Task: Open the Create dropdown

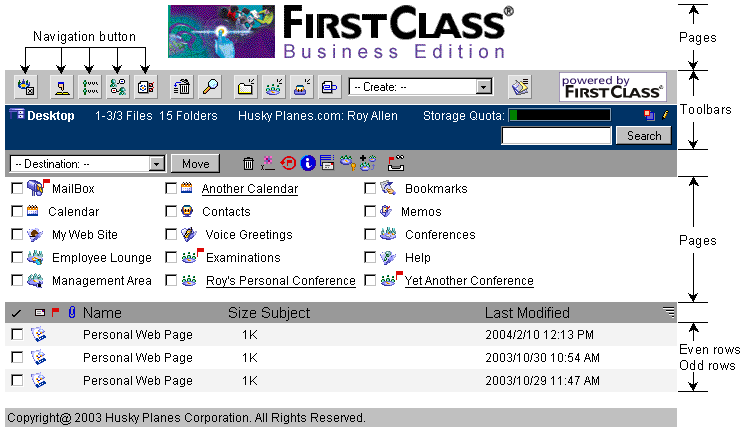Action: click(421, 87)
